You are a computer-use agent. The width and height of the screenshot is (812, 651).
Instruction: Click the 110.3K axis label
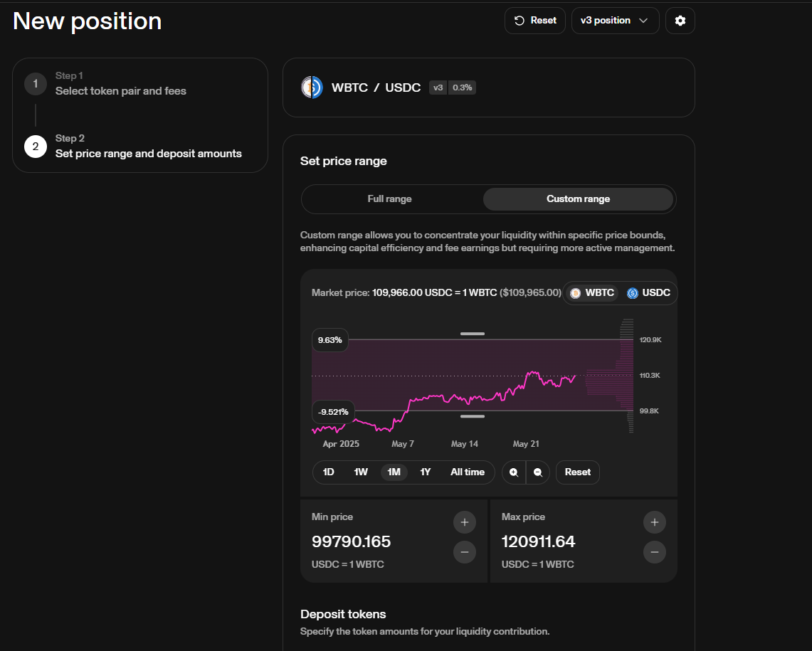click(650, 376)
